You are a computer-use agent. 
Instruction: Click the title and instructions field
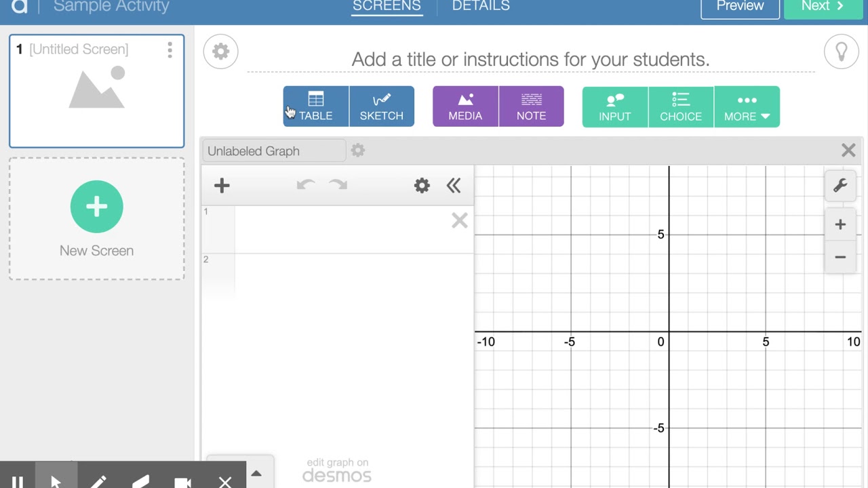coord(530,59)
